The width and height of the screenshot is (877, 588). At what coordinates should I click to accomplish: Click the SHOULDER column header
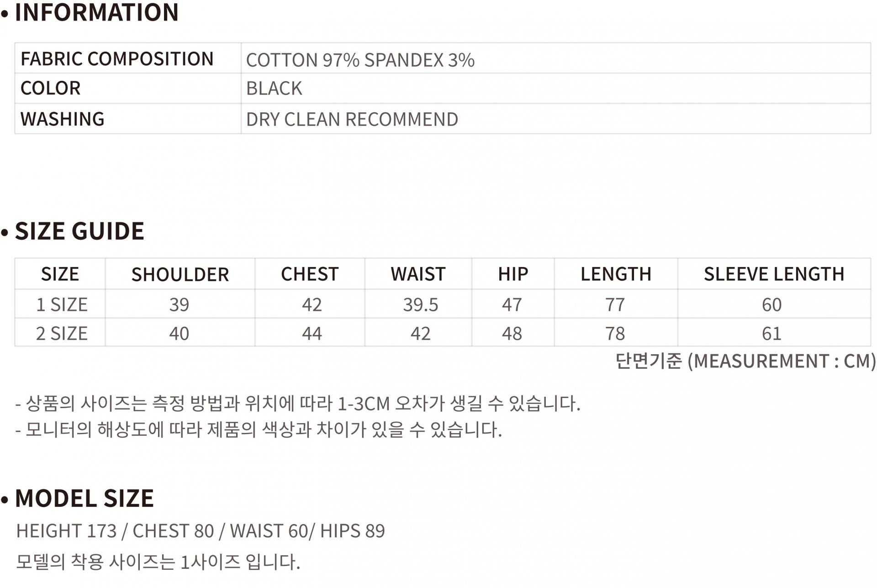click(x=180, y=274)
